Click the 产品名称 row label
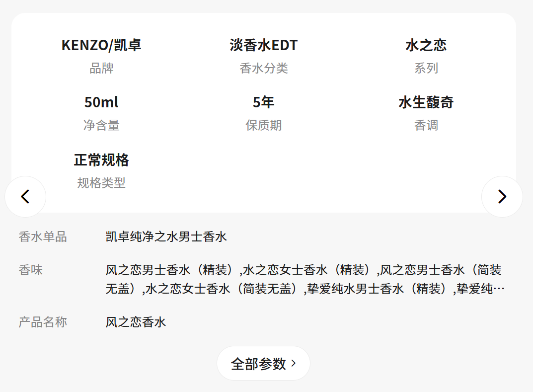 (43, 322)
